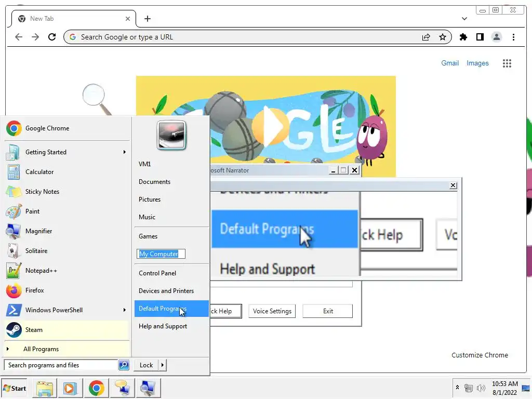Launch Firefox from the Start menu

67,290
